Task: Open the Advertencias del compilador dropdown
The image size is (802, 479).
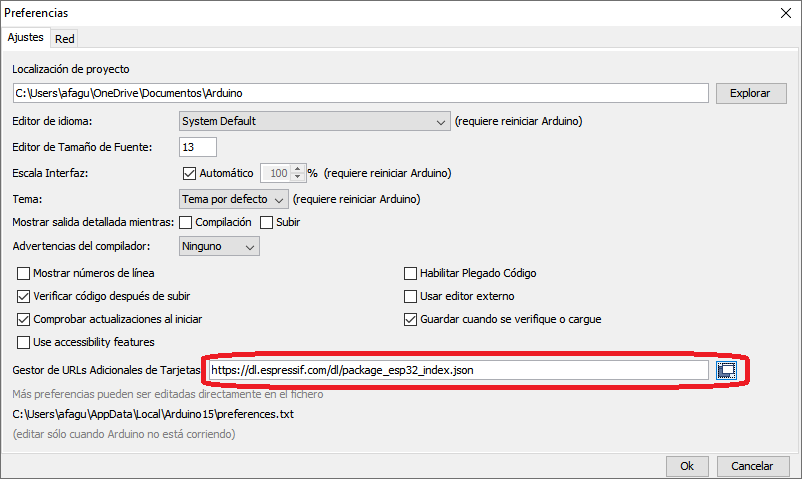Action: (219, 246)
